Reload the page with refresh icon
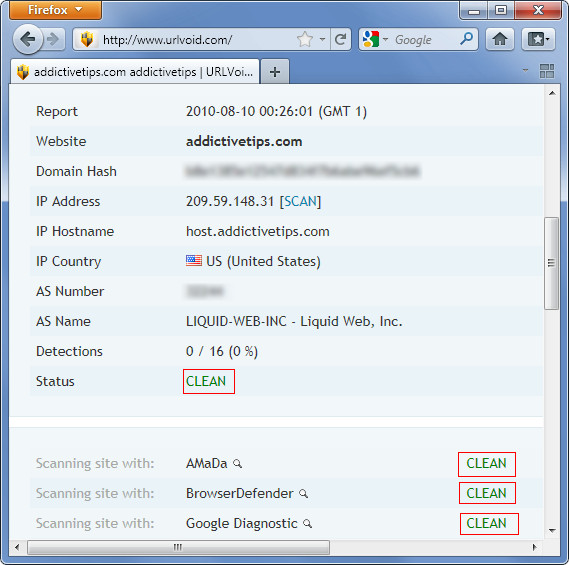The image size is (569, 565). [x=341, y=39]
